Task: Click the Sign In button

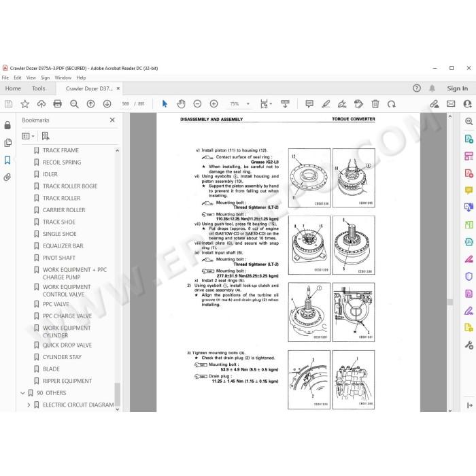Action: (x=457, y=88)
